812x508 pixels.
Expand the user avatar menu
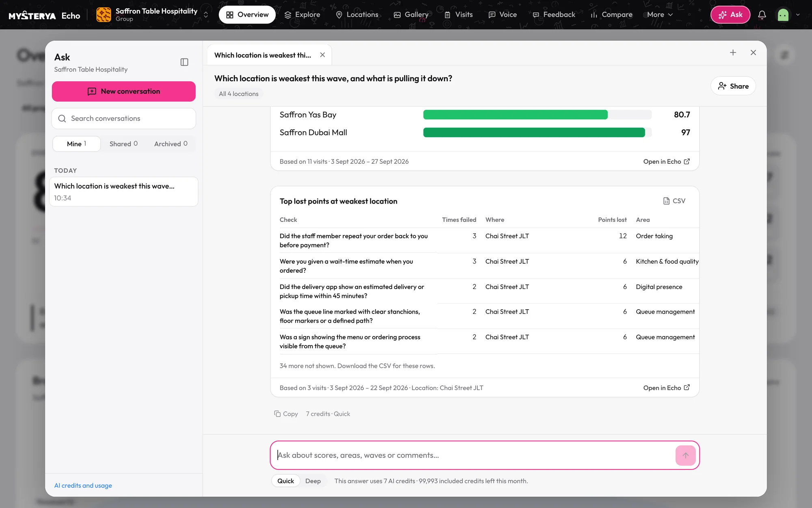point(789,15)
